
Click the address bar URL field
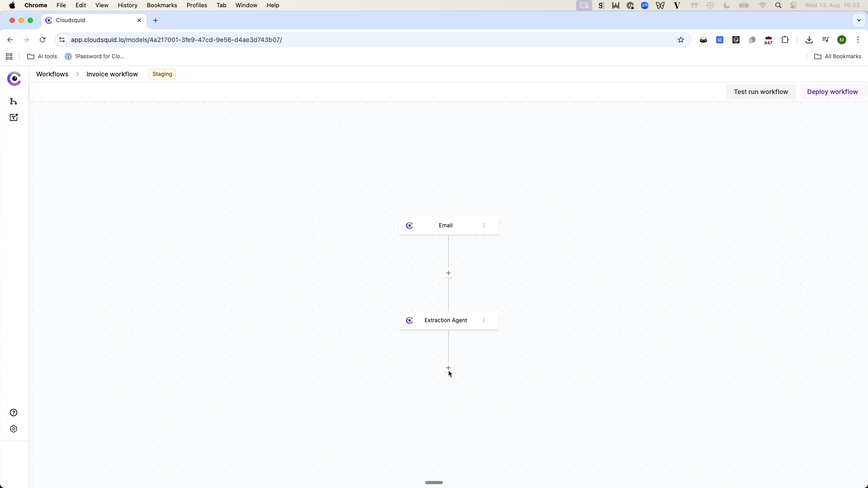click(316, 40)
